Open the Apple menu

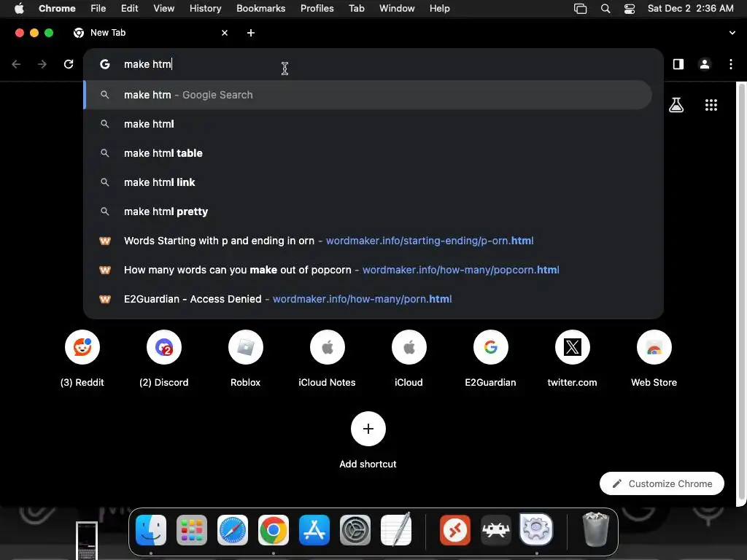tap(19, 9)
